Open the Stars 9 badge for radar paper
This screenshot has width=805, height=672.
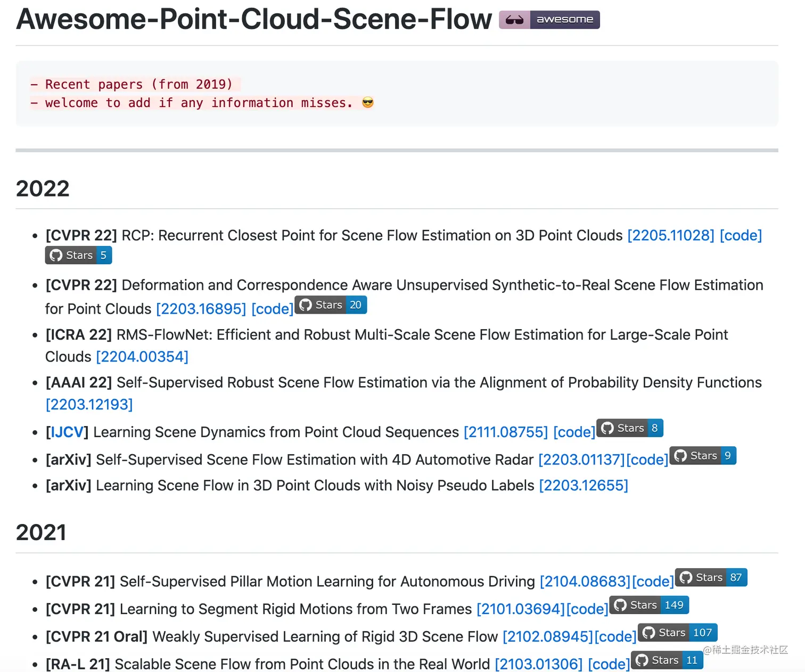pyautogui.click(x=703, y=455)
